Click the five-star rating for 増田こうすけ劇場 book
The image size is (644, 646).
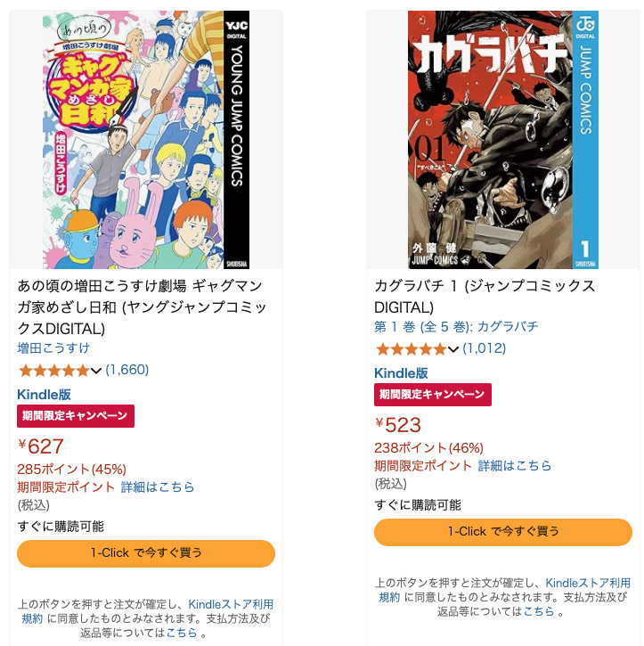54,371
